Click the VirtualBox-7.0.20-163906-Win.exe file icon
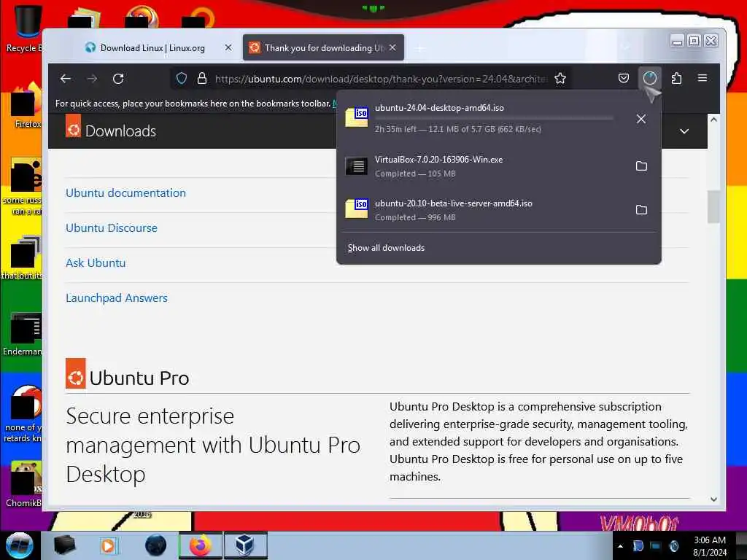This screenshot has height=560, width=747. [357, 166]
